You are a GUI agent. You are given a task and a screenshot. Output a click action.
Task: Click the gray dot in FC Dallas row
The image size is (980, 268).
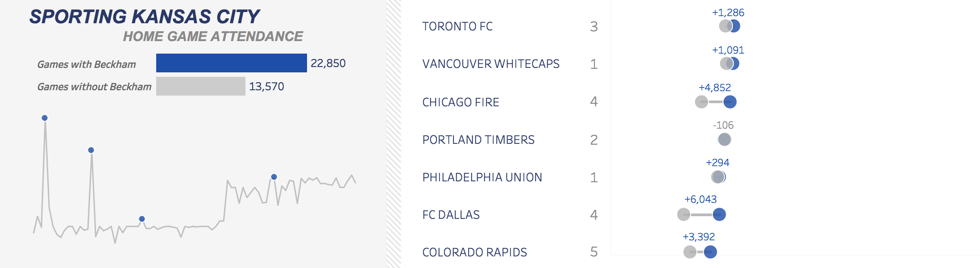coord(684,214)
